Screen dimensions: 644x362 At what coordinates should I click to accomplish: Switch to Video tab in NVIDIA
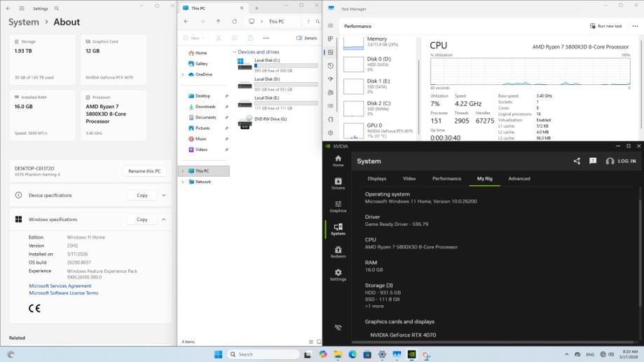[x=409, y=178]
